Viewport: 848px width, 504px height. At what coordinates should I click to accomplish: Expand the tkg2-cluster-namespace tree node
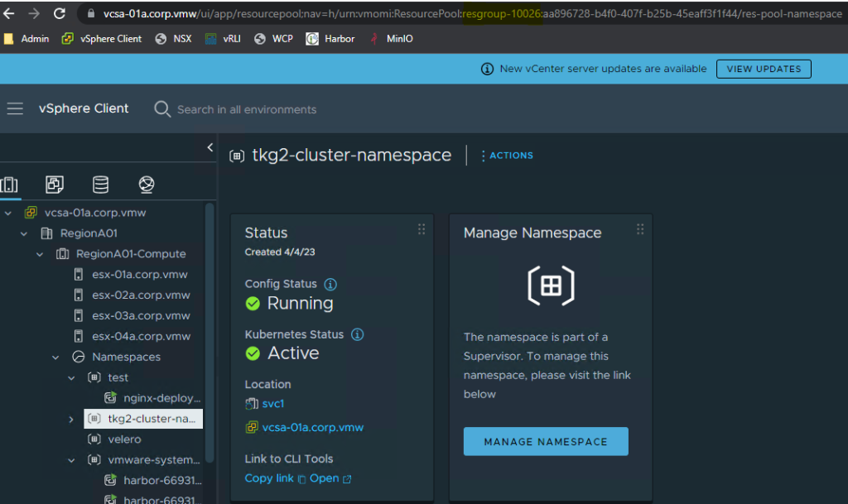(70, 419)
